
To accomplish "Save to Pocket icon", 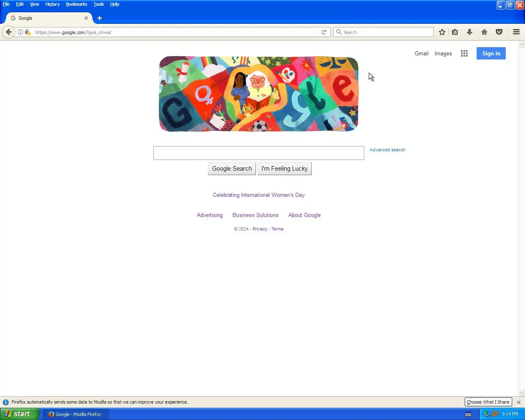I will 499,32.
